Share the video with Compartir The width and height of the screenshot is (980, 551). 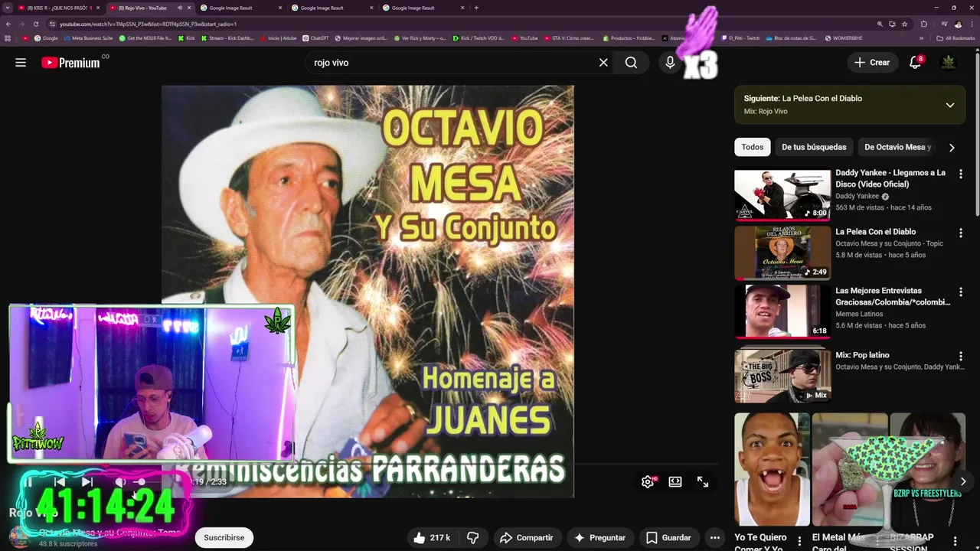(526, 538)
